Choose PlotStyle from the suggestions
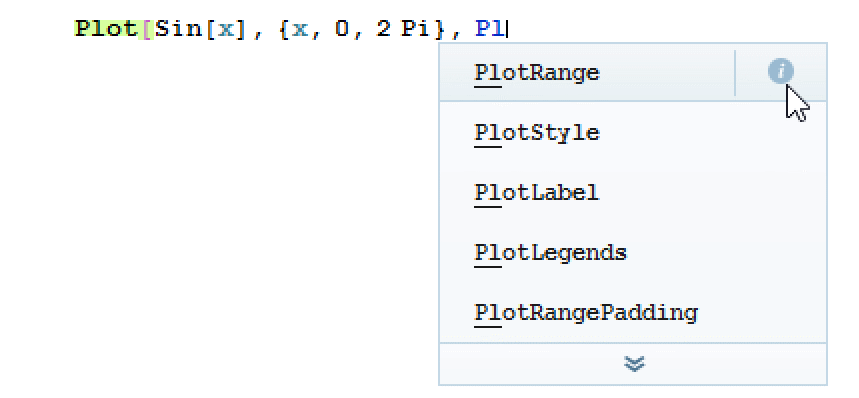859x398 pixels. coord(633,132)
